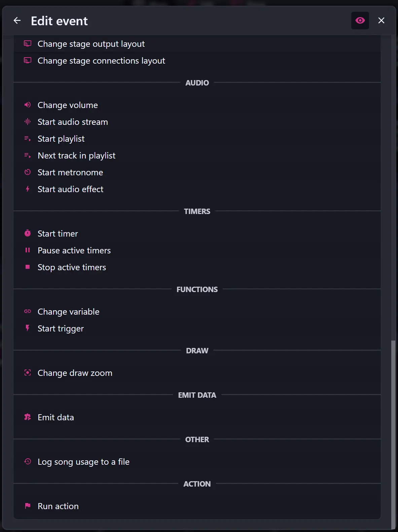Screen dimensions: 398x532
Task: Close the Edit event dialog
Action: (x=381, y=21)
